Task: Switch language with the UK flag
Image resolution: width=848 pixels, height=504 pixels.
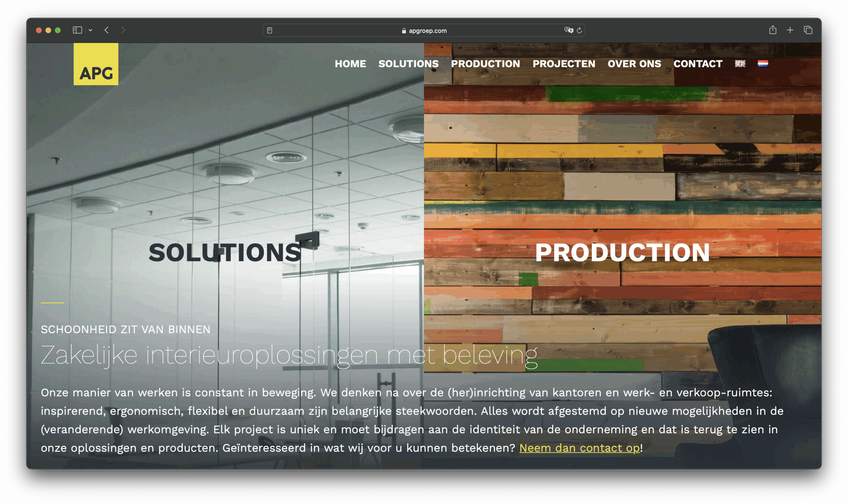Action: 740,64
